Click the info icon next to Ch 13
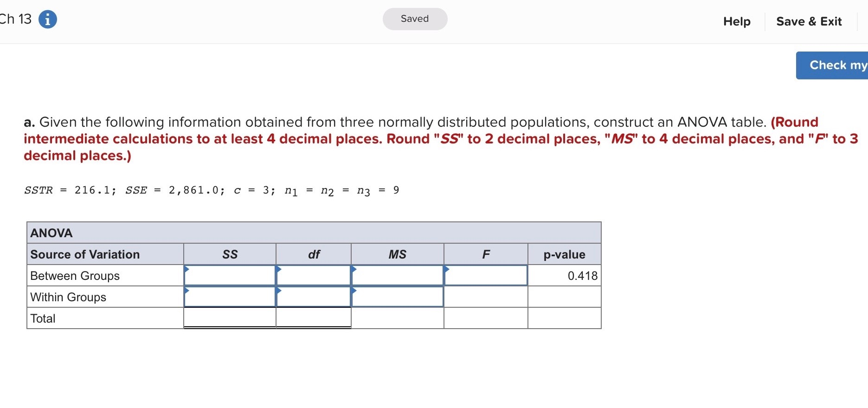Image resolution: width=868 pixels, height=408 pixels. pos(47,19)
